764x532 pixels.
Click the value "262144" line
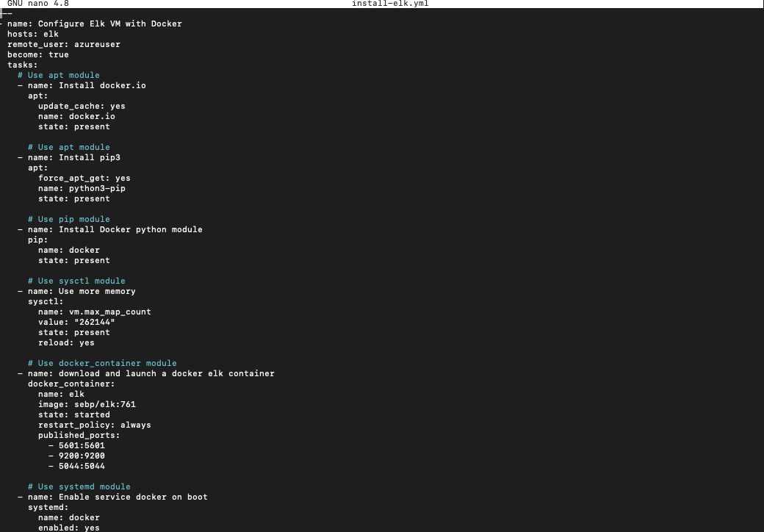point(76,322)
